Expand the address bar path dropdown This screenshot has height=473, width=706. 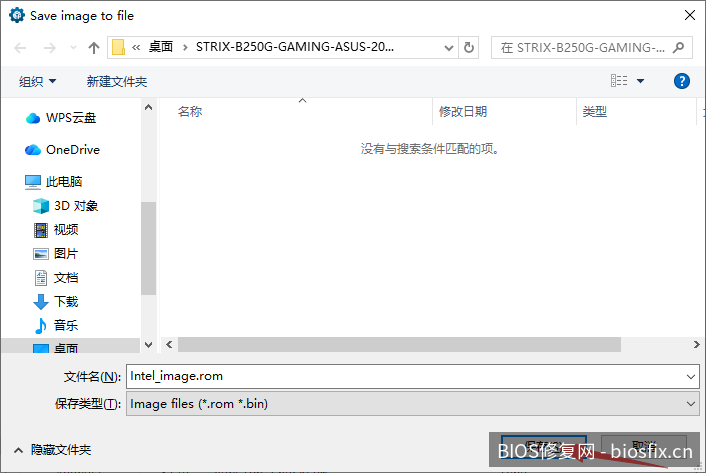[446, 47]
